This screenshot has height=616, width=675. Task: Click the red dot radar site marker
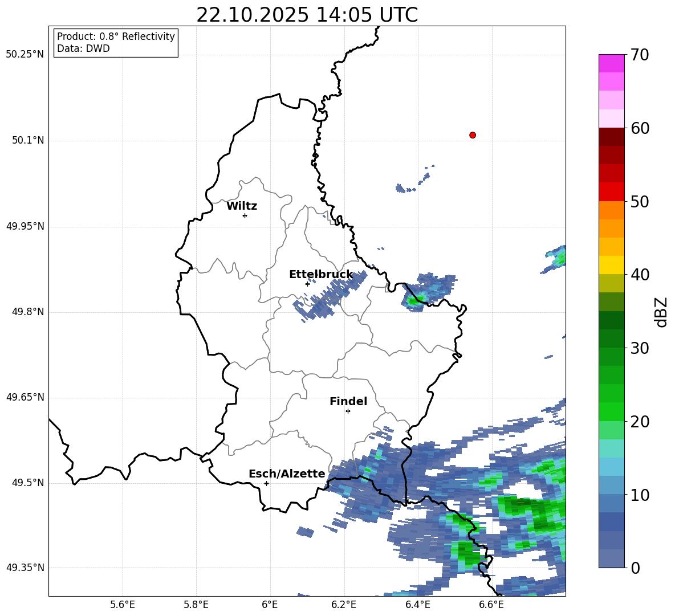click(x=472, y=135)
